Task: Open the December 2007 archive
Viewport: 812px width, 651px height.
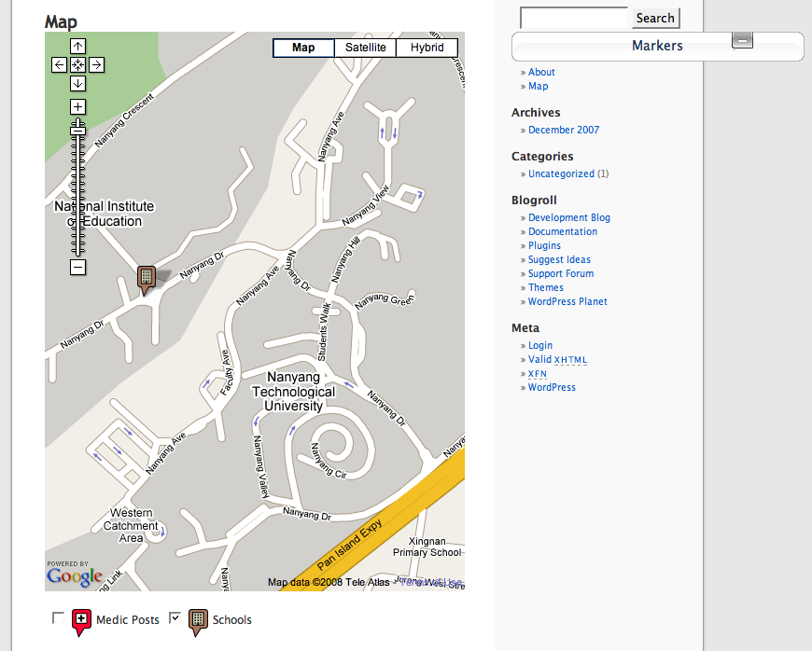Action: click(x=564, y=130)
